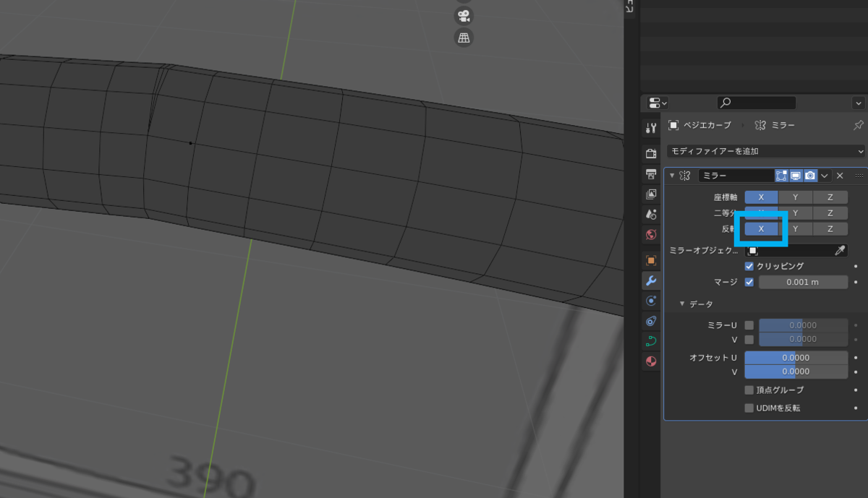This screenshot has height=498, width=868.
Task: Toggle modifier render visibility camera icon
Action: [x=810, y=176]
